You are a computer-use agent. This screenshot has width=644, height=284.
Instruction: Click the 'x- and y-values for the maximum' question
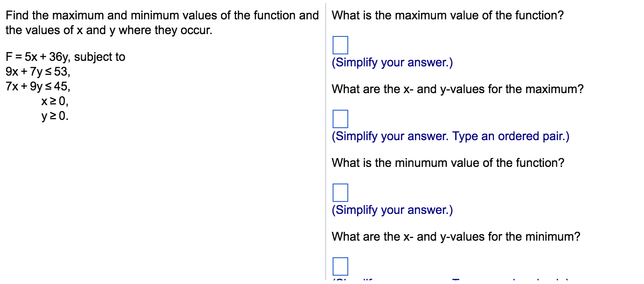point(457,89)
